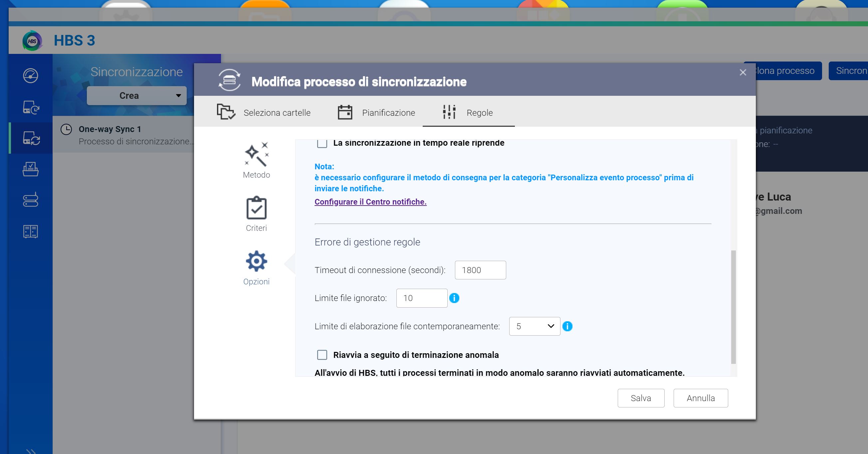Check La sincronizzazione in tempo reale riprende
868x454 pixels.
click(322, 143)
